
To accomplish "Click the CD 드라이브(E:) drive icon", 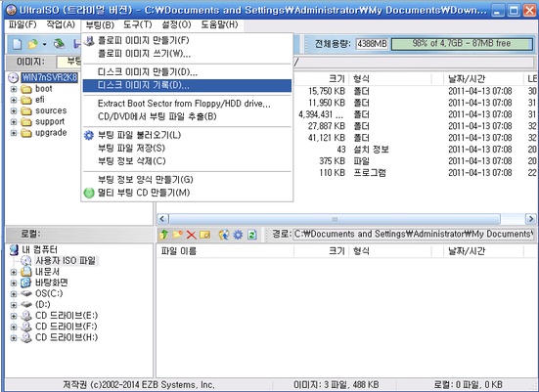I will pyautogui.click(x=26, y=316).
